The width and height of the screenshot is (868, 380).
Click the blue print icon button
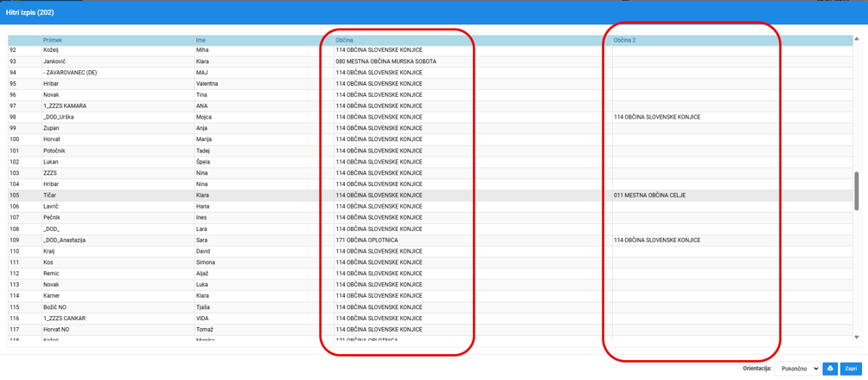click(x=830, y=369)
